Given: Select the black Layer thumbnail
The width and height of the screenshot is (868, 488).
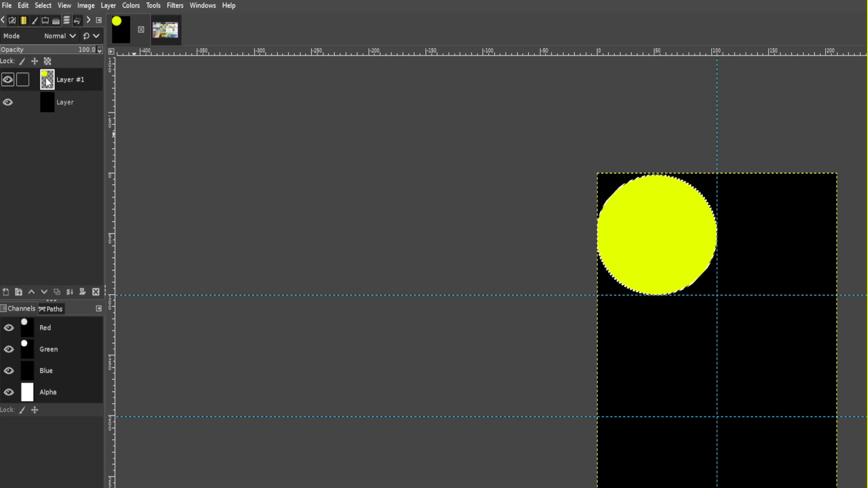Looking at the screenshot, I should pos(47,102).
